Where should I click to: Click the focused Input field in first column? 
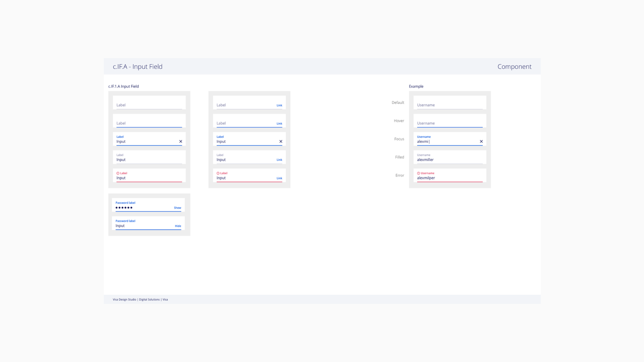[x=149, y=139]
